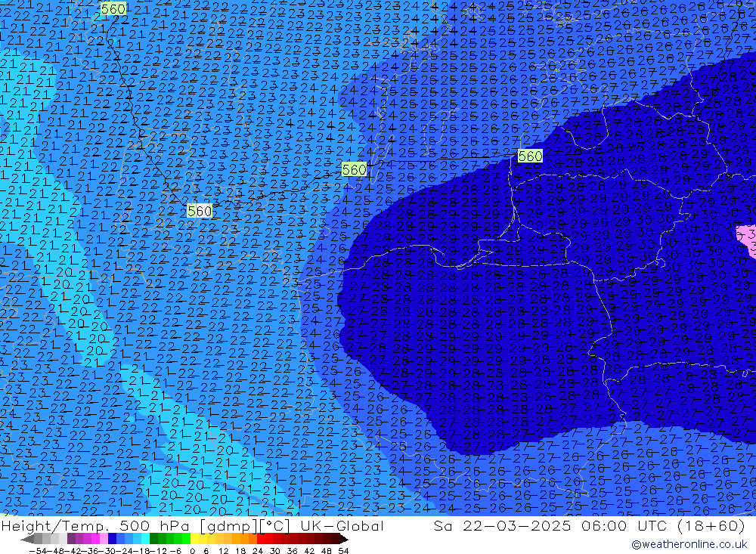This screenshot has height=554, width=756.
Task: Select the dark blue swatch in the temperature legend
Action: [x=113, y=539]
